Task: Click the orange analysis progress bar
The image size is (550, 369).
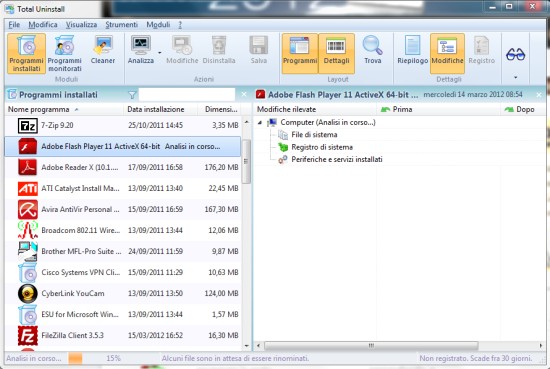Action: click(x=75, y=358)
